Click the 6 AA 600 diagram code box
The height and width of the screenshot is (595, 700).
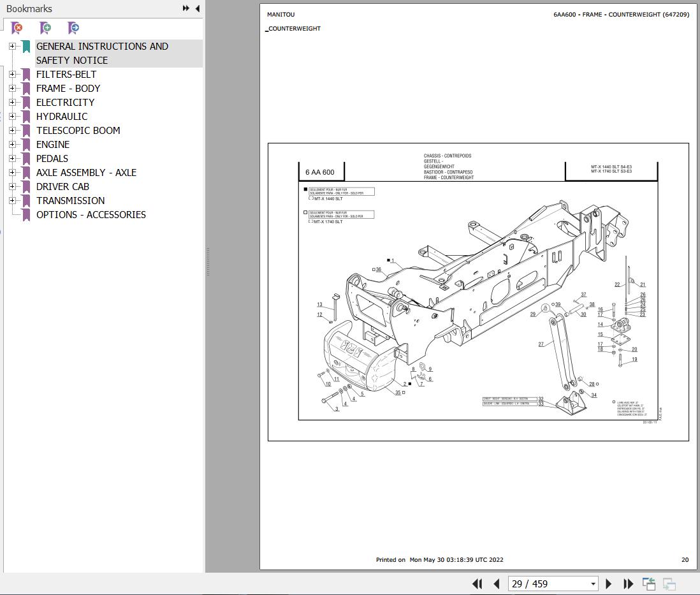(x=320, y=172)
